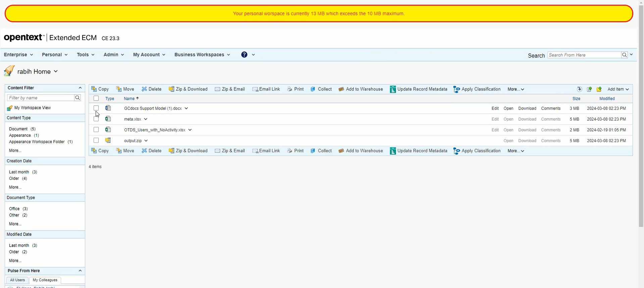The width and height of the screenshot is (644, 288).
Task: Click the Delete icon in top toolbar
Action: coord(144,89)
